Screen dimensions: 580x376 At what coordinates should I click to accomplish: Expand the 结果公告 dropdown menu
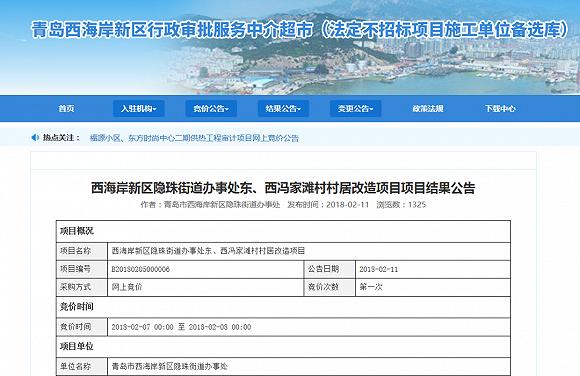coord(283,108)
